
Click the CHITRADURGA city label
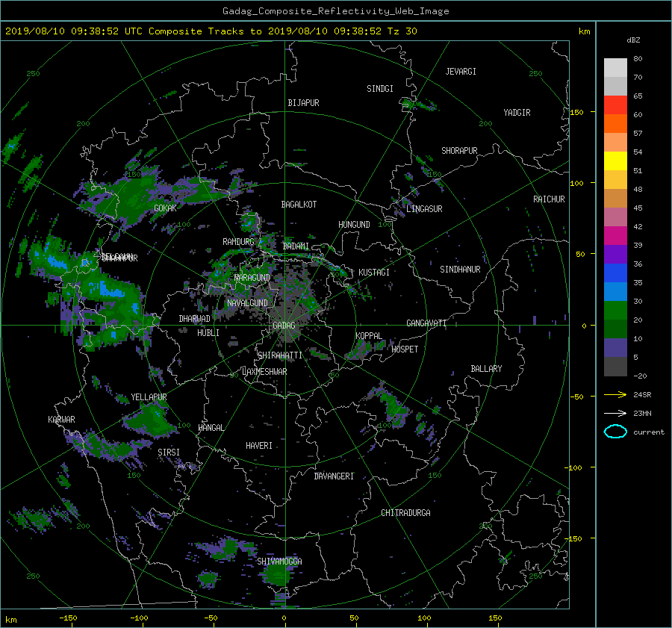pyautogui.click(x=405, y=513)
